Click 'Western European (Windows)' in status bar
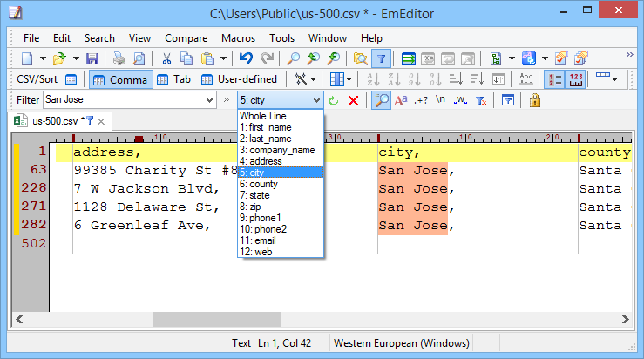 401,343
